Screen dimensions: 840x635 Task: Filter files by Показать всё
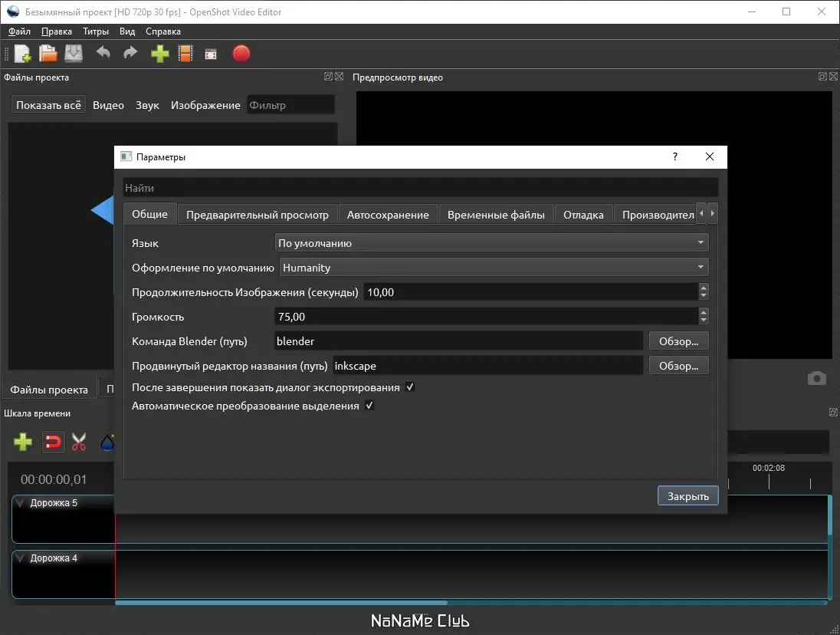pos(48,105)
